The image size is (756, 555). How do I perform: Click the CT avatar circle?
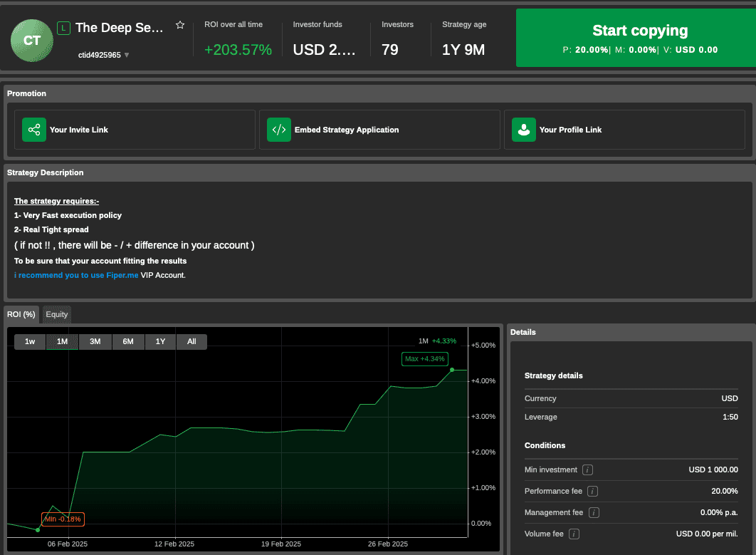click(32, 41)
